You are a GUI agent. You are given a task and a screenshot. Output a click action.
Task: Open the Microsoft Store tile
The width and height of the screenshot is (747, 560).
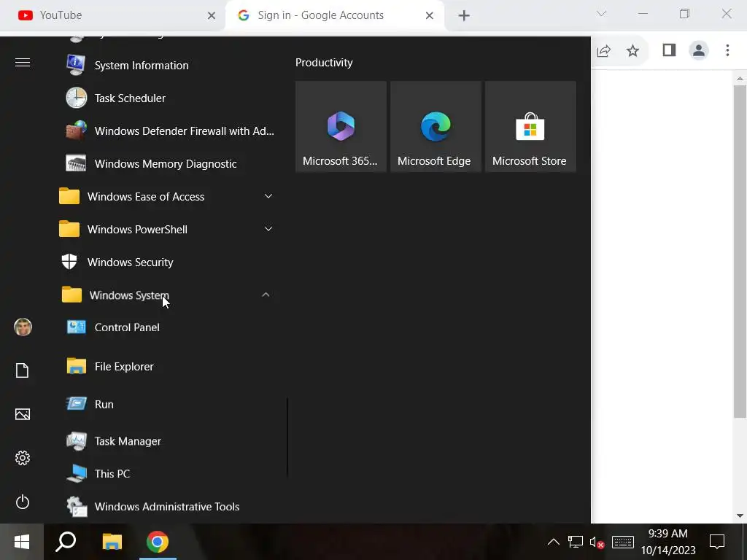point(530,126)
